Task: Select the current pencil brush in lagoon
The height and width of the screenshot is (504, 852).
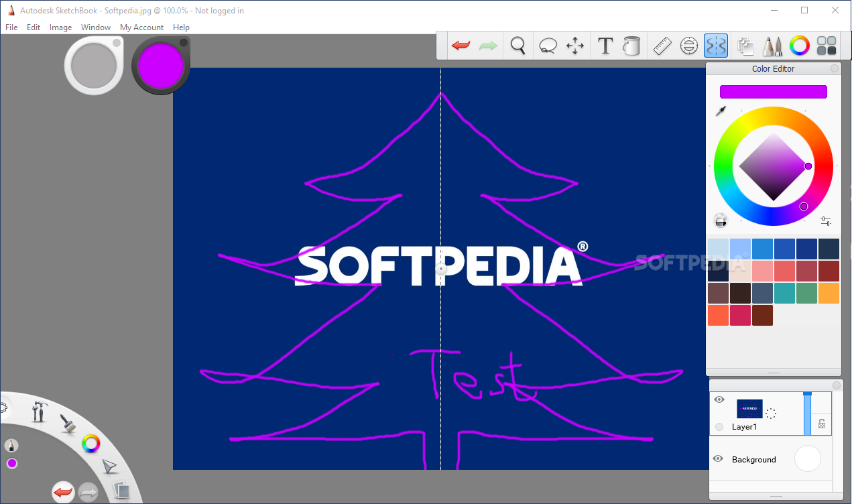Action: pyautogui.click(x=11, y=445)
